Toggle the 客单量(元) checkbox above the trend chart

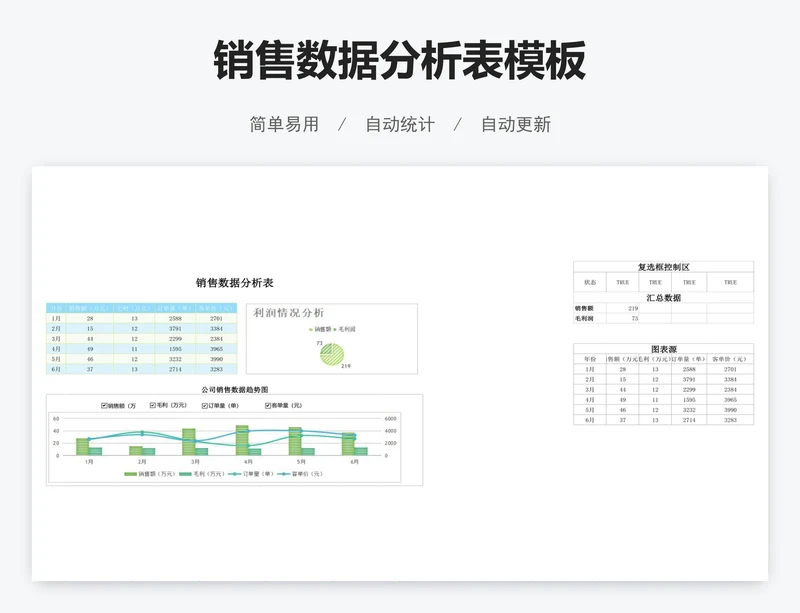[x=268, y=406]
